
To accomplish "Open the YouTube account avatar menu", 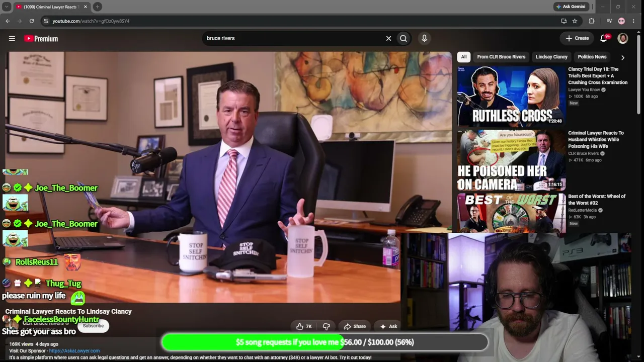I will (622, 38).
